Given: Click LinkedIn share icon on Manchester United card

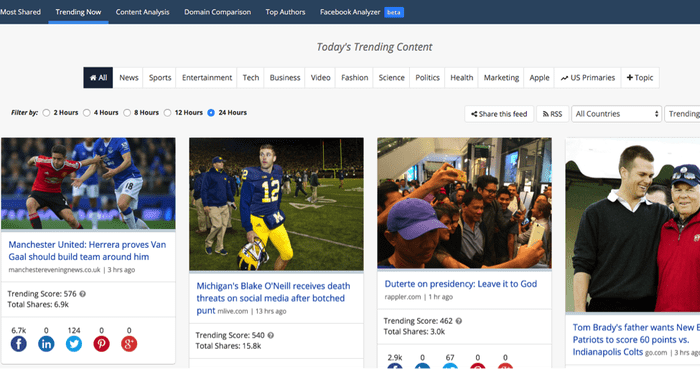Looking at the screenshot, I should [x=46, y=344].
